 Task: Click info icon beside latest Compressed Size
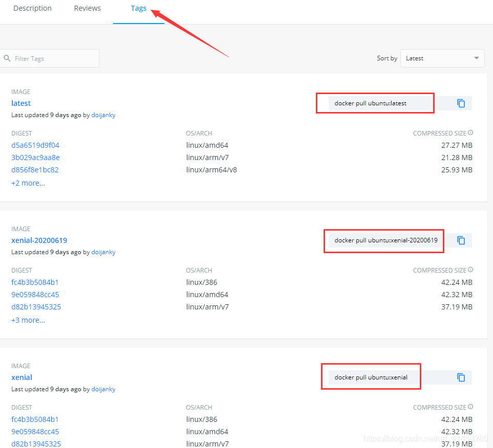click(x=470, y=132)
